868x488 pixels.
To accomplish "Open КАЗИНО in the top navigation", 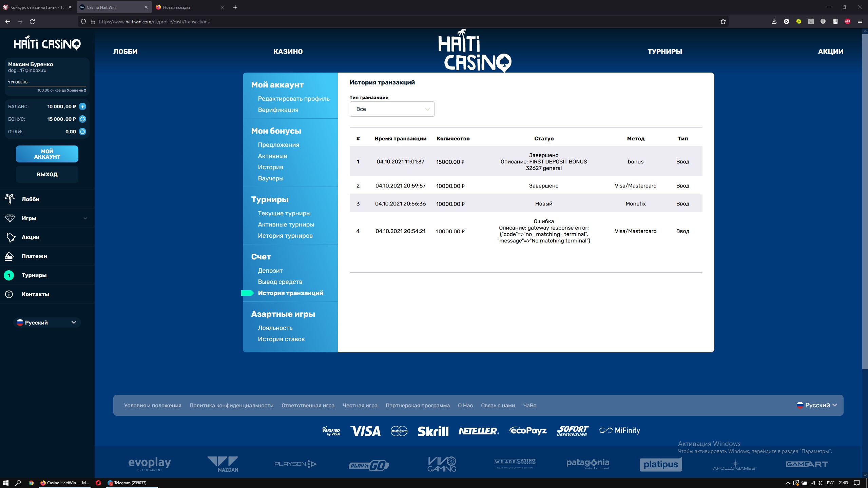I will (x=288, y=52).
